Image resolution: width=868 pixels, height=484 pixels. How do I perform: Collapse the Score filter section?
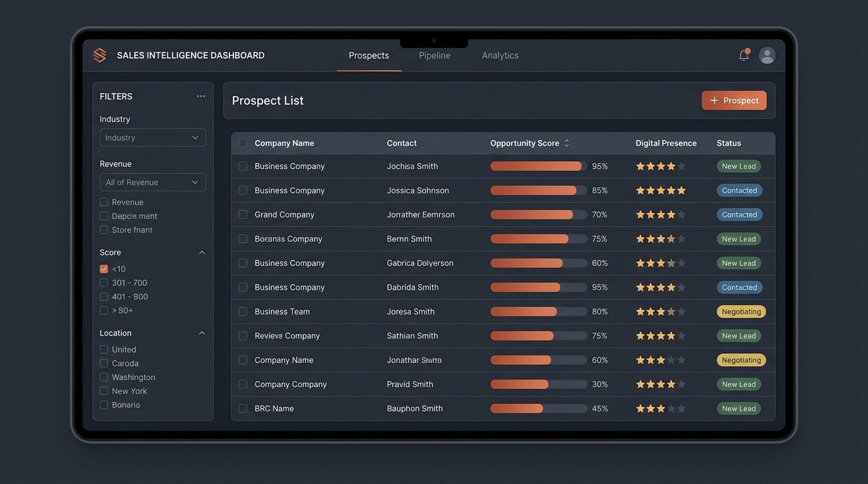point(202,253)
